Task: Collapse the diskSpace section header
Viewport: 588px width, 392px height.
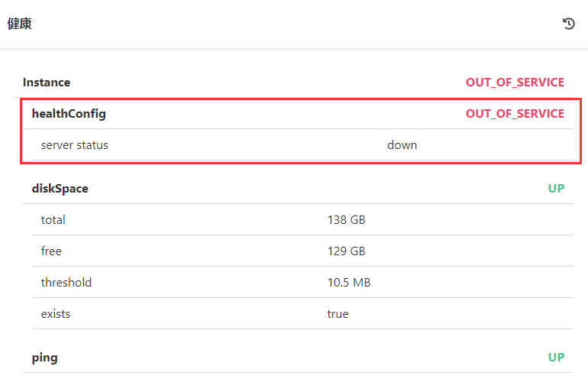Action: point(60,188)
